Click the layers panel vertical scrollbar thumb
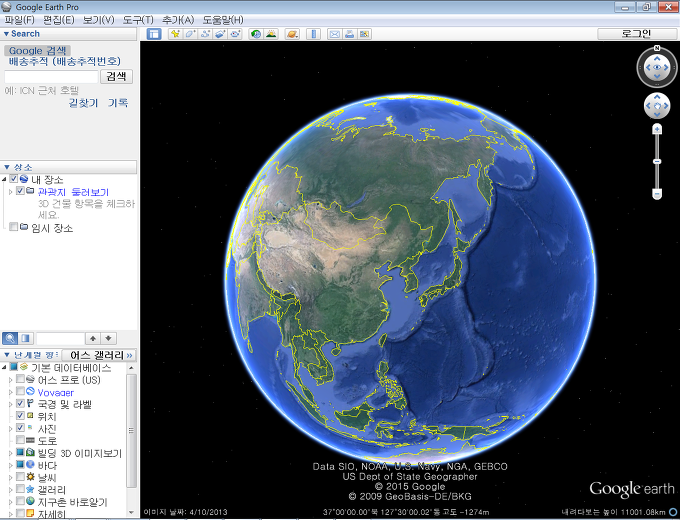 coord(131,430)
